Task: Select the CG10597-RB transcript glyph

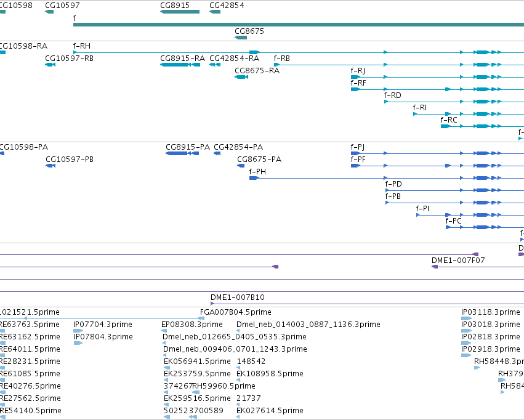Action: pyautogui.click(x=50, y=65)
